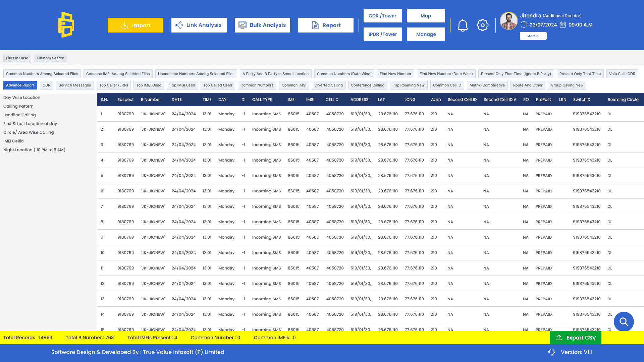Open the Map view
The image size is (644, 362).
click(x=426, y=16)
